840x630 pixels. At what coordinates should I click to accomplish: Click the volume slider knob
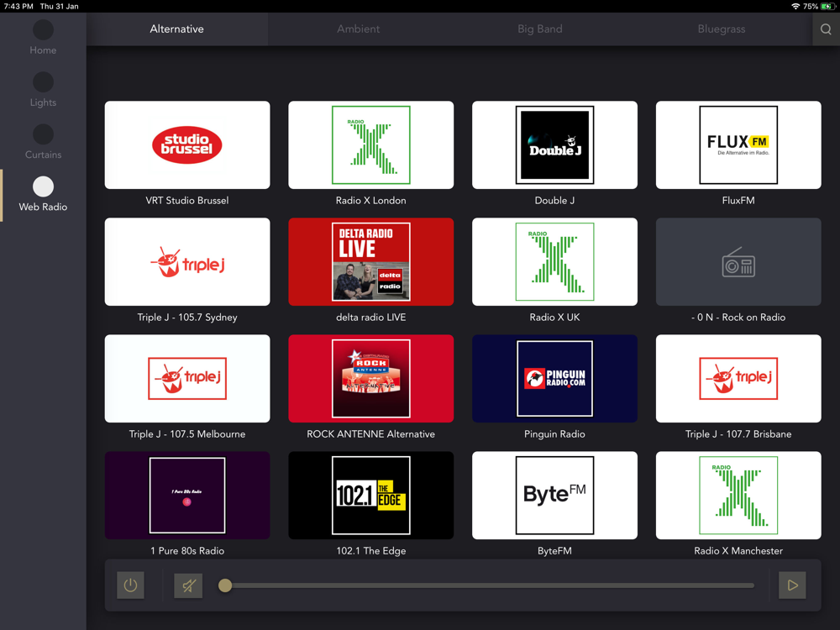tap(225, 585)
